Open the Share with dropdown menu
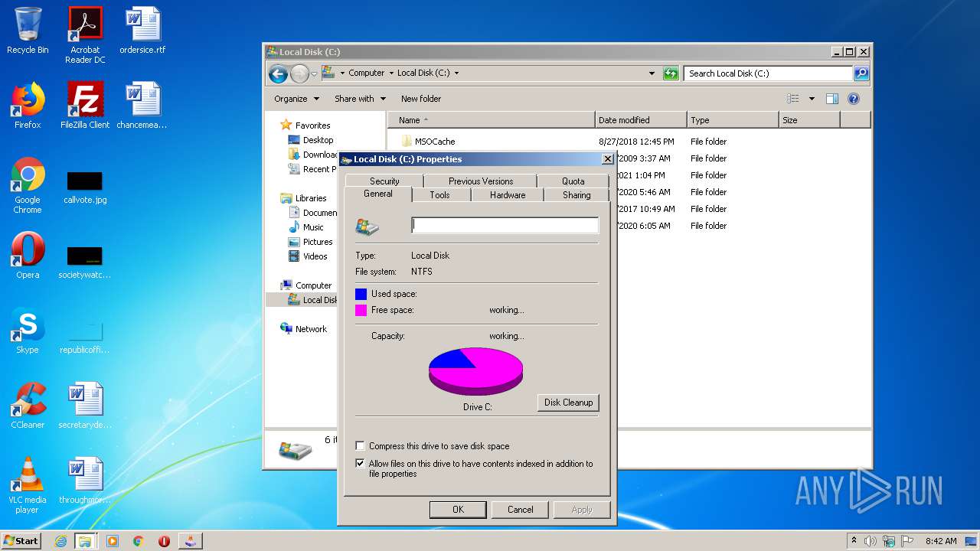This screenshot has height=551, width=980. 360,99
